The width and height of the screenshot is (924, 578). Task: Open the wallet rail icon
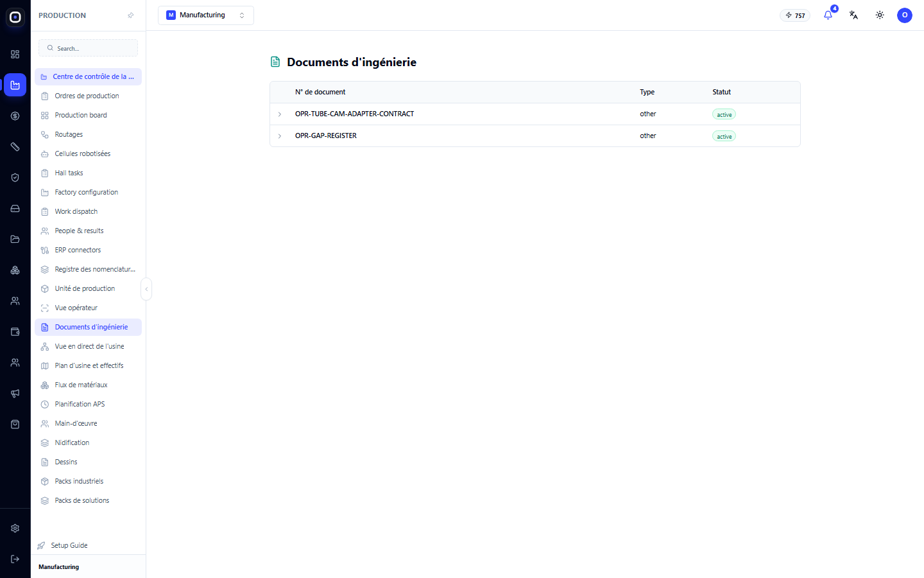pos(15,332)
